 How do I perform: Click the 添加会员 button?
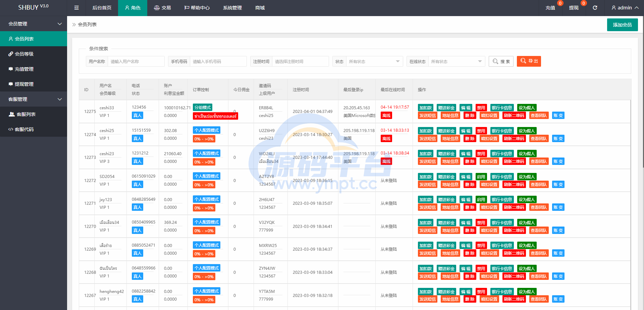coord(622,25)
